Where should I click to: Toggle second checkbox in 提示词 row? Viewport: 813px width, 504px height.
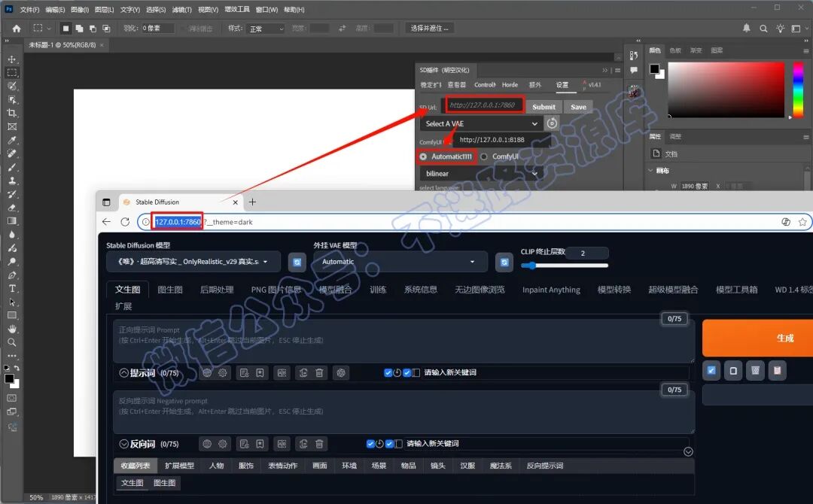407,372
